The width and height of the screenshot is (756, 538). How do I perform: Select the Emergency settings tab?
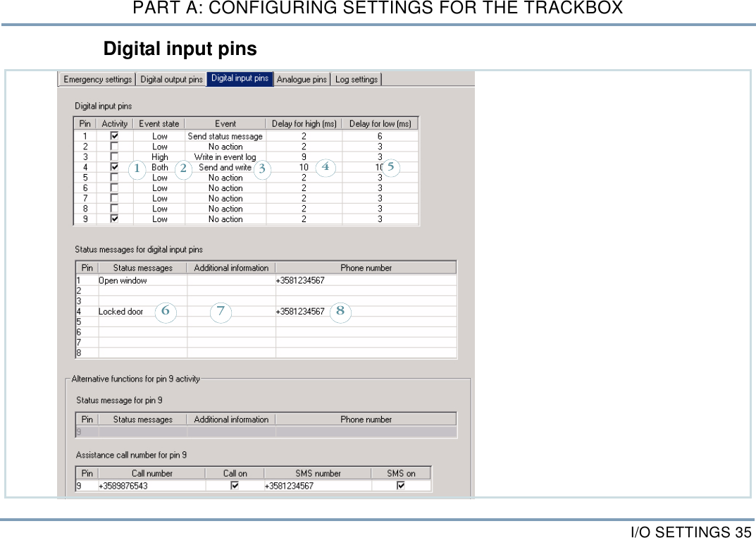coord(97,79)
